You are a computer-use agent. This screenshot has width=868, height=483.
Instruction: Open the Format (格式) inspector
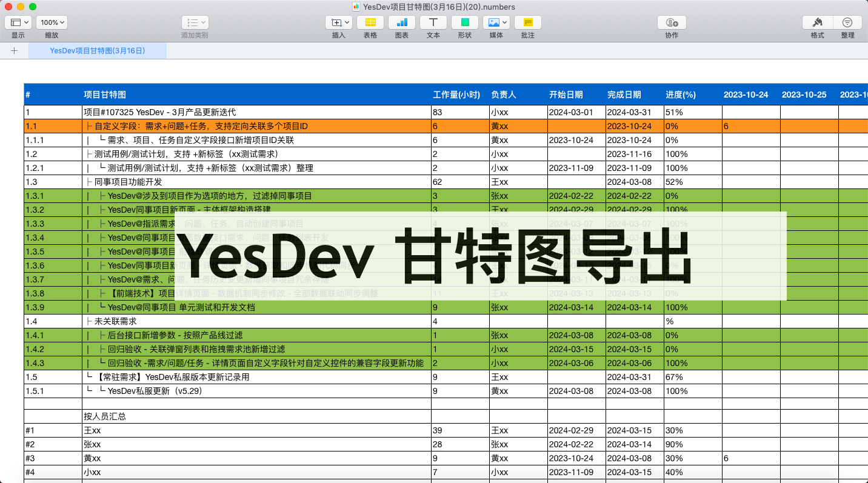click(817, 22)
